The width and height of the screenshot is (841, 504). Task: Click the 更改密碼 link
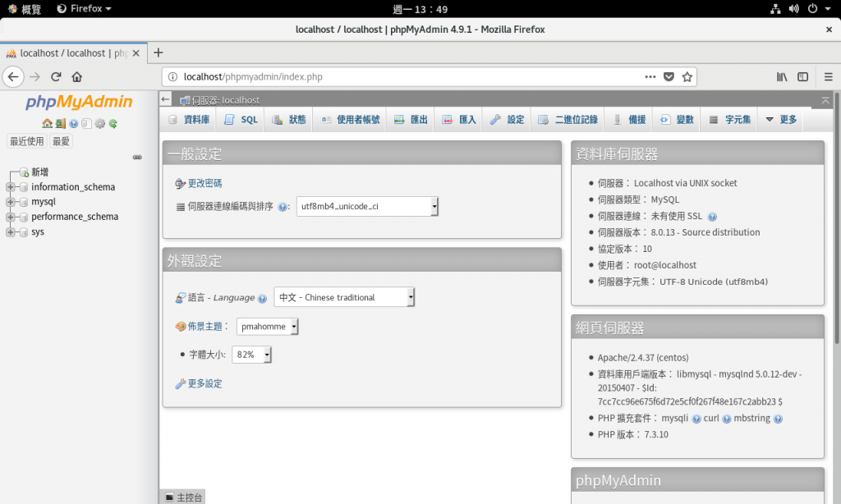click(205, 183)
